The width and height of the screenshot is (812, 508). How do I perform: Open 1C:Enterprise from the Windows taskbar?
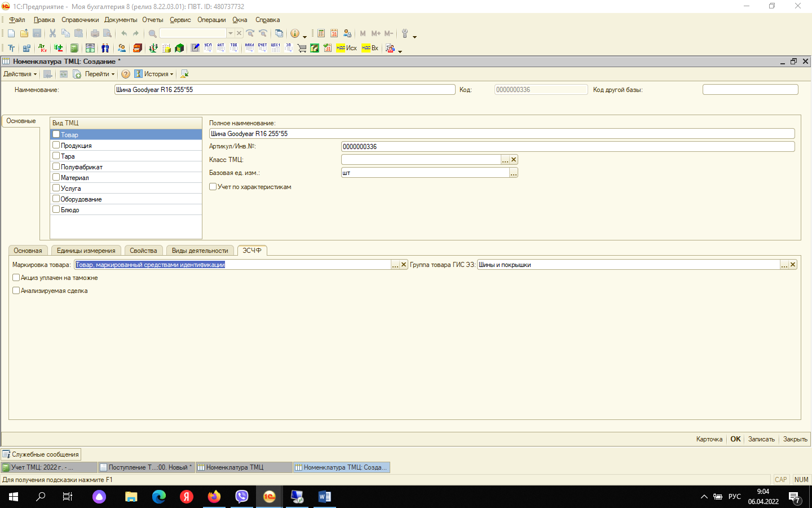click(270, 497)
